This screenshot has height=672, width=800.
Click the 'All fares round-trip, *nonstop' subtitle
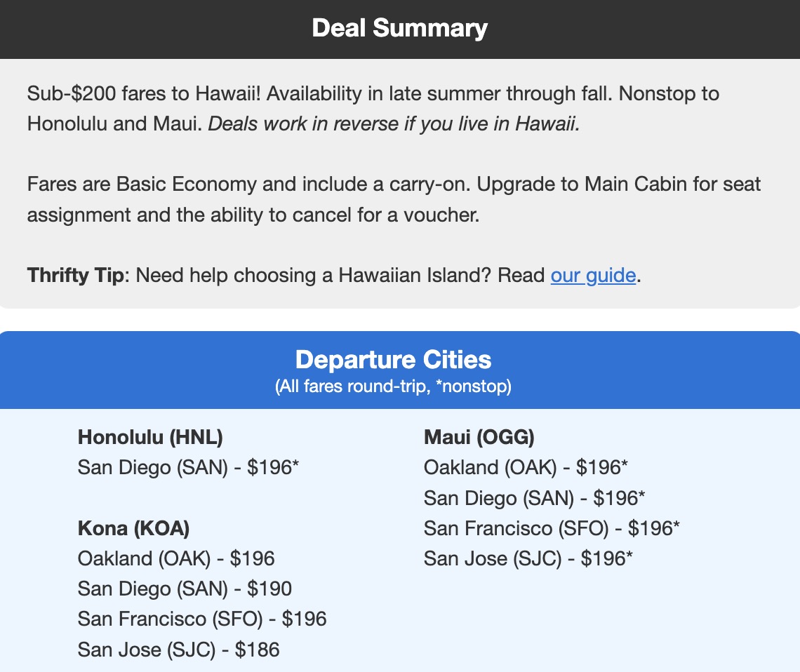[x=393, y=387]
